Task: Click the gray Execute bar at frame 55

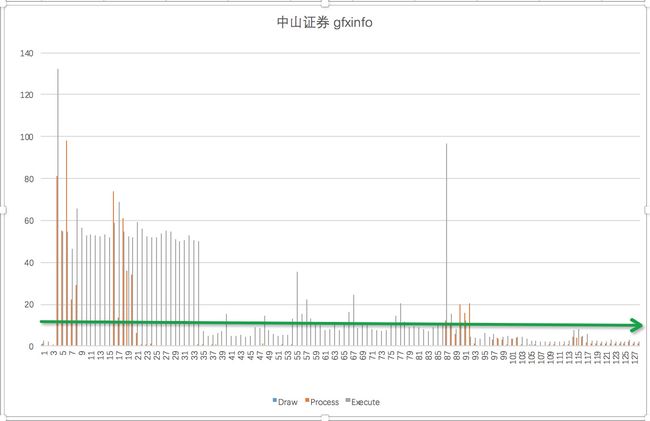Action: 297,309
